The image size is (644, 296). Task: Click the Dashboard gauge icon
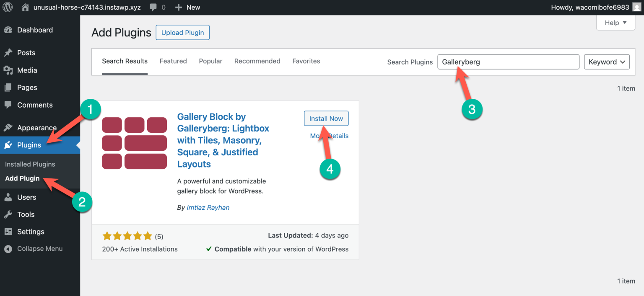8,30
